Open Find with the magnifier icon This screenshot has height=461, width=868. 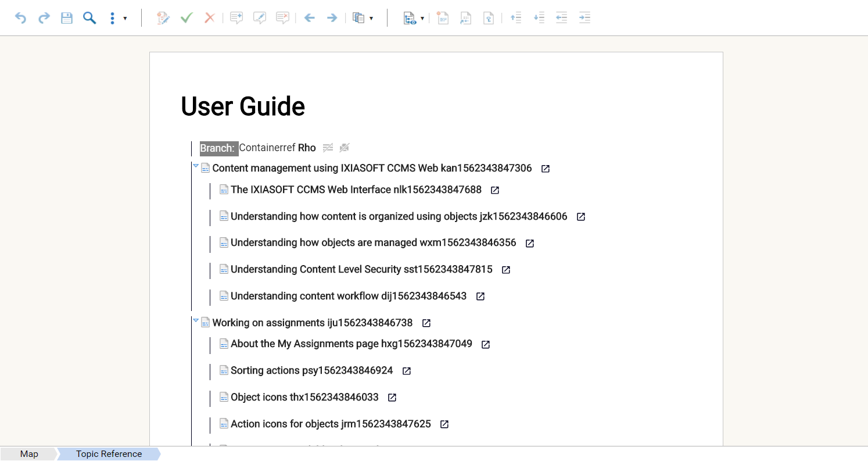click(89, 18)
